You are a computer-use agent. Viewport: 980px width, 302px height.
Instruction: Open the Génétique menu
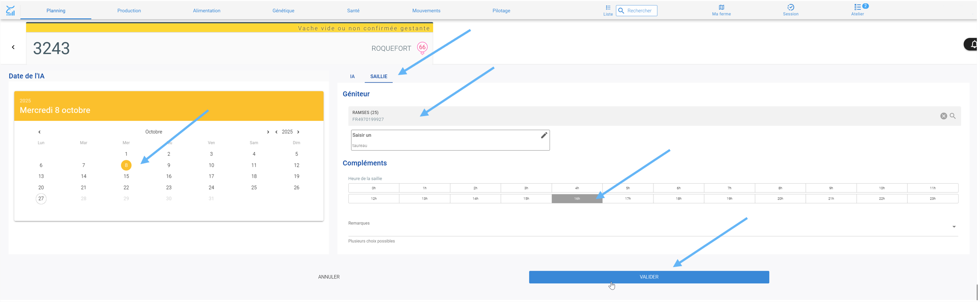point(283,10)
